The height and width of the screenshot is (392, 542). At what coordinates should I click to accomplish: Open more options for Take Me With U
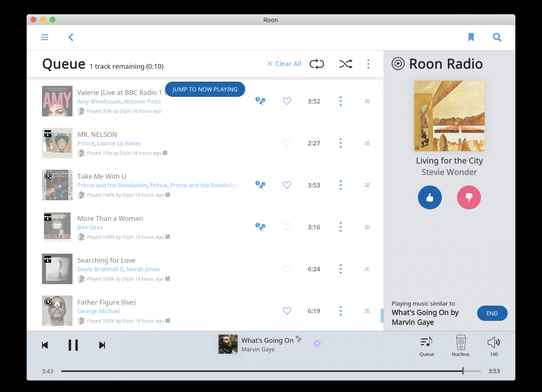[x=340, y=185]
